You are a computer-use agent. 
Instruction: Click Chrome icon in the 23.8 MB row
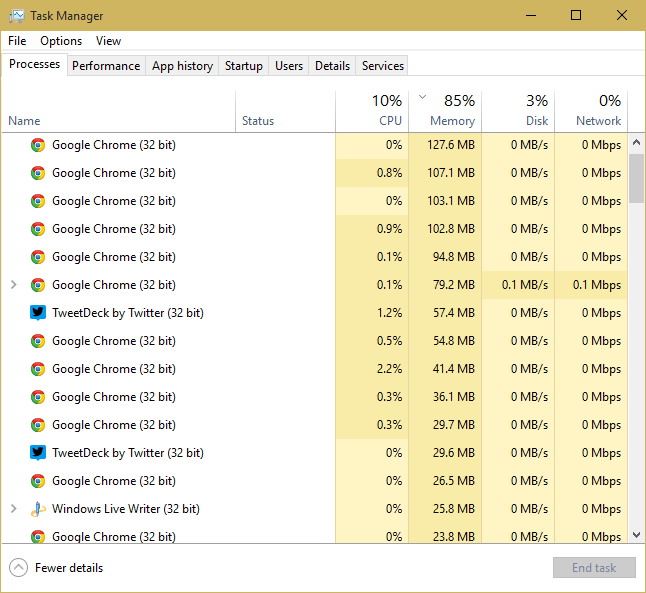click(38, 537)
